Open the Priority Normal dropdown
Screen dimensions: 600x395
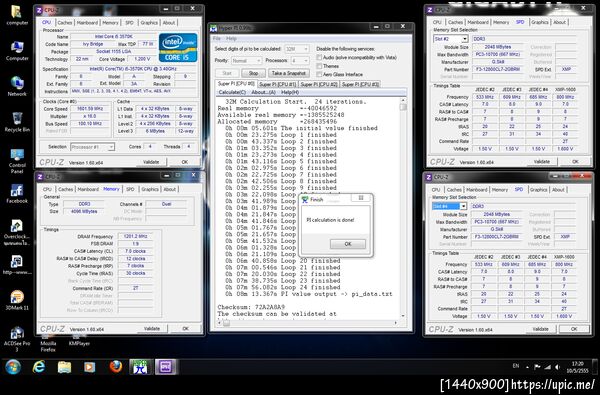[246, 60]
